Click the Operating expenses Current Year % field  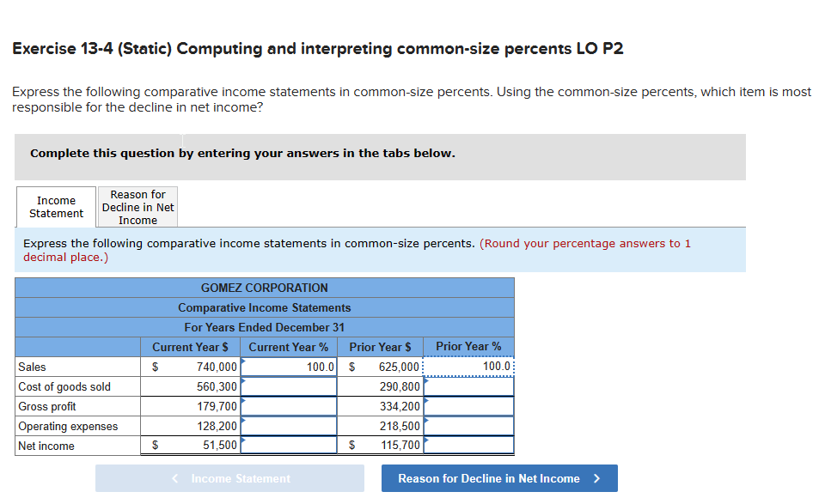point(288,426)
